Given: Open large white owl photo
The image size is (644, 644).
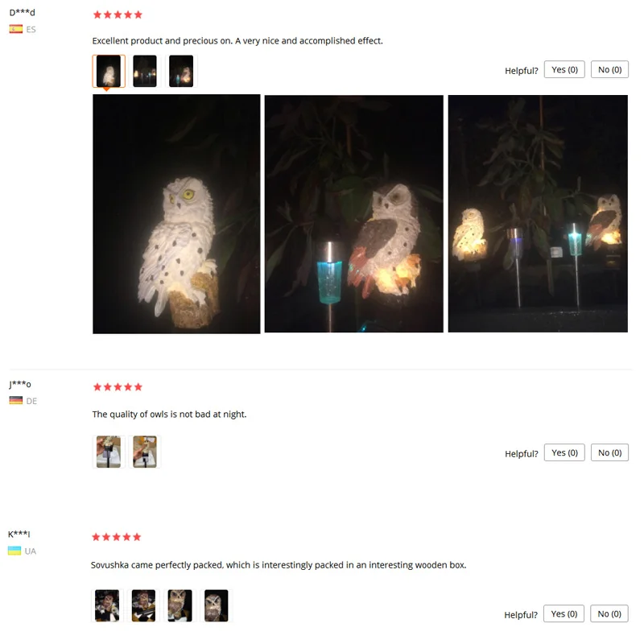Looking at the screenshot, I should tap(176, 214).
